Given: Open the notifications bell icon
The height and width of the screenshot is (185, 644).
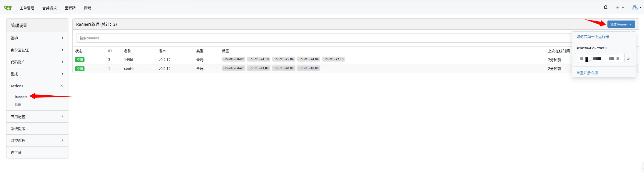Looking at the screenshot, I should click(x=605, y=8).
